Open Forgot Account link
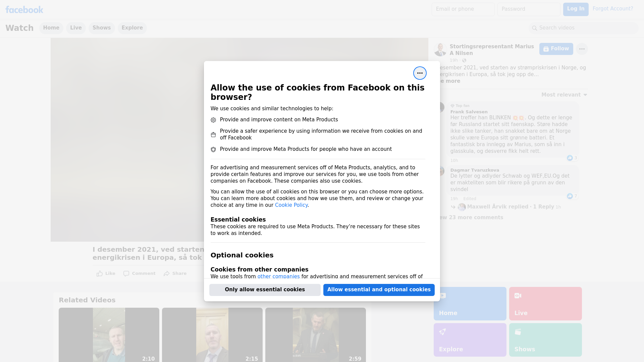Screen dimensions: 644x362 pos(612,9)
